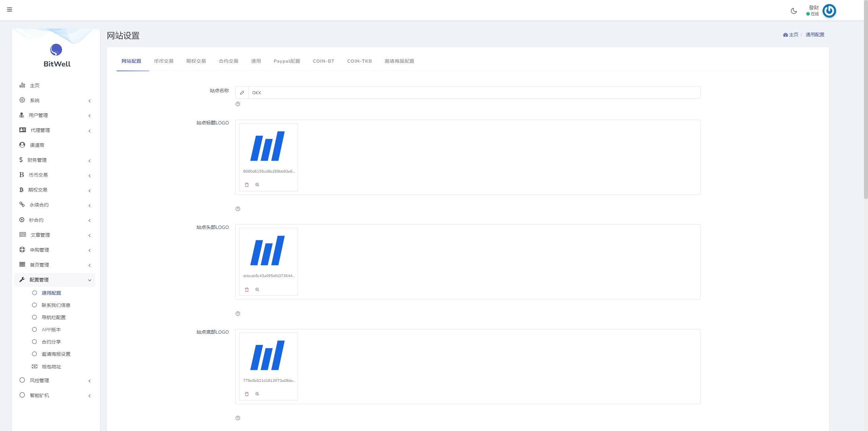Click the hamburger menu icon
This screenshot has width=868, height=431.
tap(9, 9)
